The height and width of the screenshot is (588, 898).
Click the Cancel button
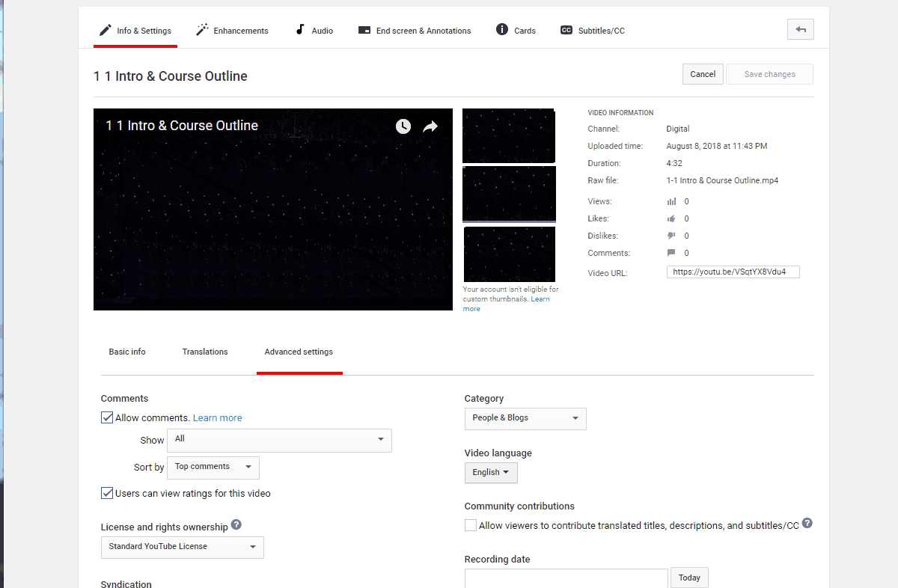(703, 74)
